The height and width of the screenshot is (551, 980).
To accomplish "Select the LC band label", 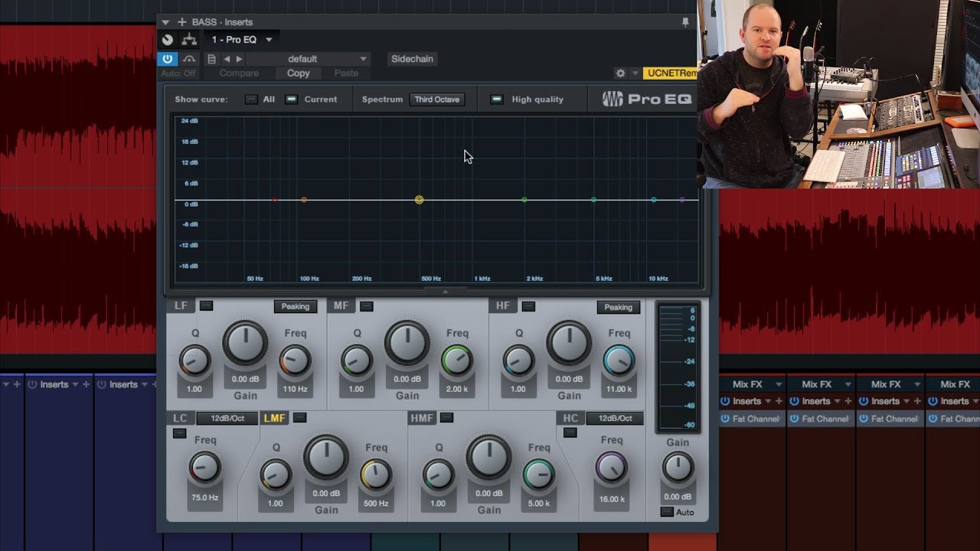I will click(x=180, y=418).
